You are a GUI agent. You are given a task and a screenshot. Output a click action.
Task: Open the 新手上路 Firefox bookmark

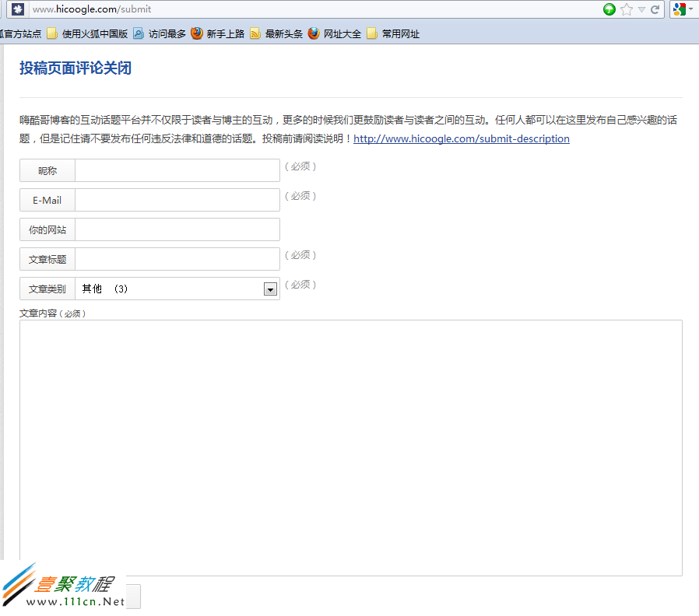[218, 33]
